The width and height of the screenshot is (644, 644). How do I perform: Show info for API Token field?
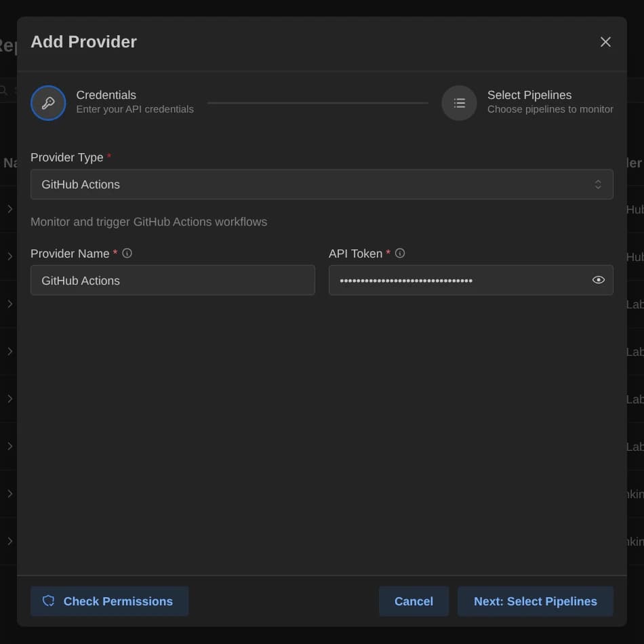click(400, 253)
